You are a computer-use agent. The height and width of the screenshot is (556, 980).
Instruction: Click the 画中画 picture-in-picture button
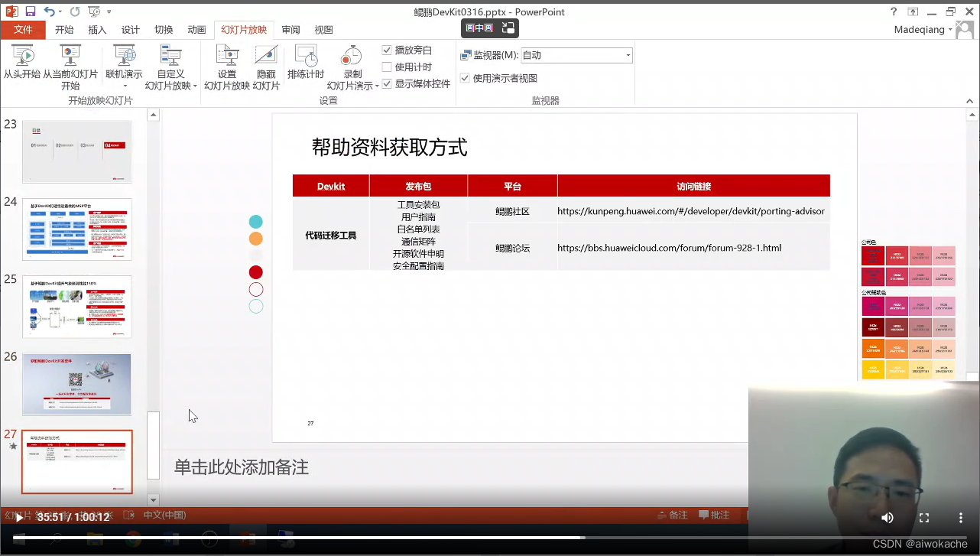tap(479, 28)
